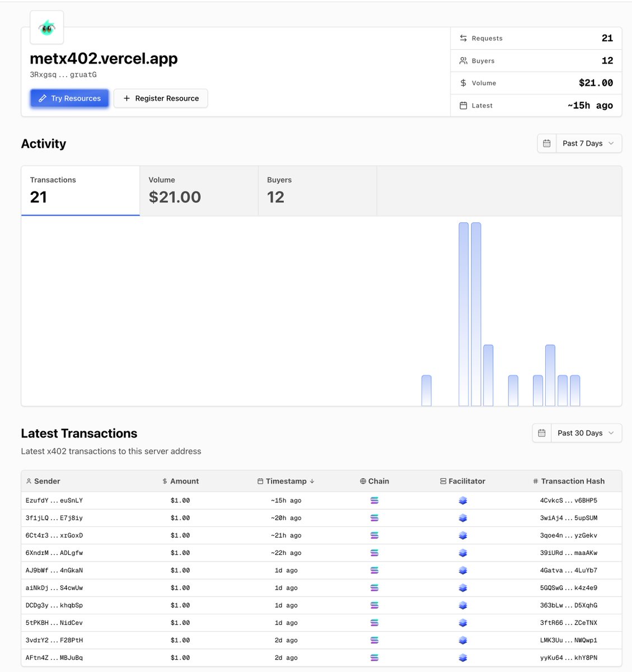
Task: Click transaction hash yyKu64...khY8PN
Action: click(569, 657)
